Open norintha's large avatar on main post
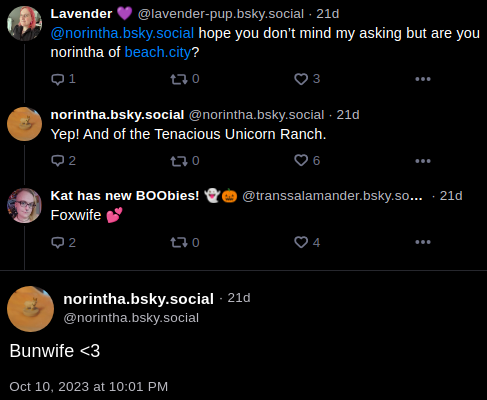 [x=30, y=309]
